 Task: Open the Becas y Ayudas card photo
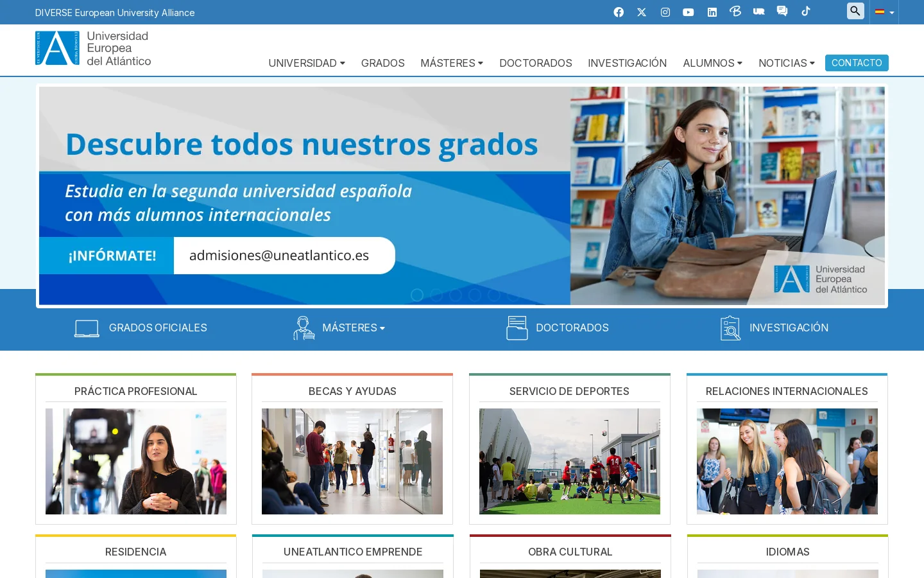(x=352, y=461)
